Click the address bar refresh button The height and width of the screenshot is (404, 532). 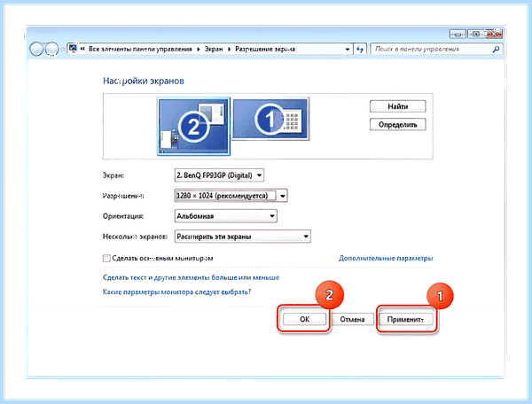pos(360,49)
